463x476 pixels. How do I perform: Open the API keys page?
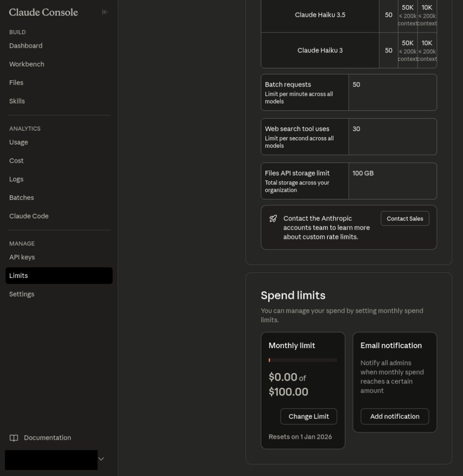tap(22, 257)
